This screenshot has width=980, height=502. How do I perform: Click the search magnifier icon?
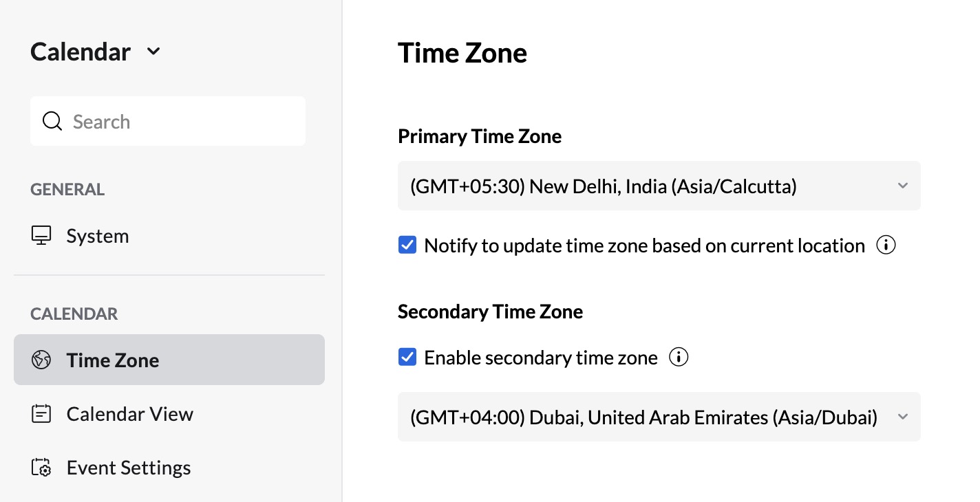tap(52, 122)
